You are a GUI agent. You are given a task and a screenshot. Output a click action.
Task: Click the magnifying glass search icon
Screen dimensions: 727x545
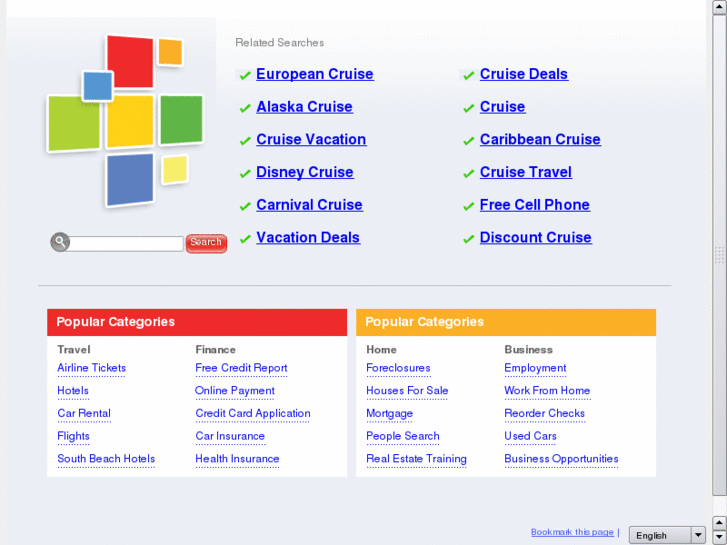click(x=60, y=242)
